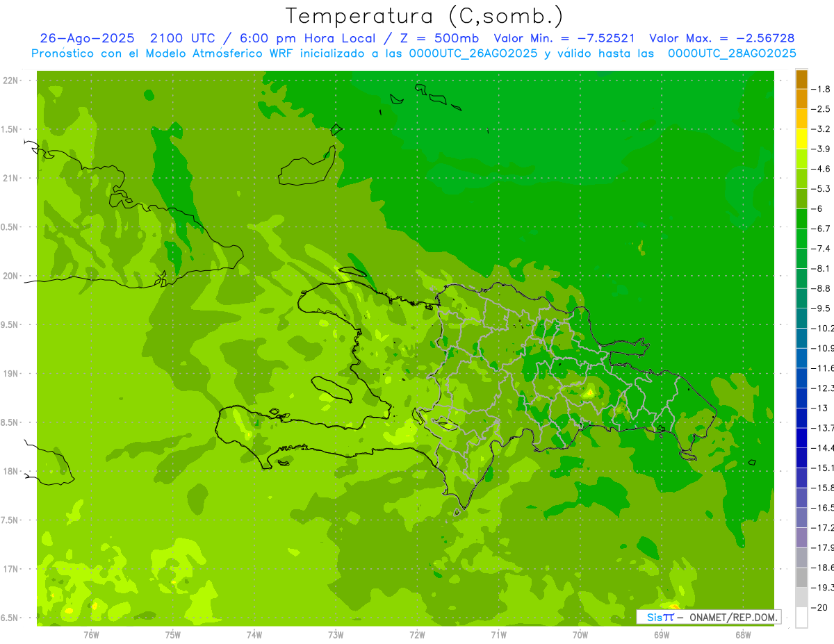The width and height of the screenshot is (834, 644).
Task: Click the '0000UTC_28AGO2025' valid-until text
Action: tap(732, 53)
